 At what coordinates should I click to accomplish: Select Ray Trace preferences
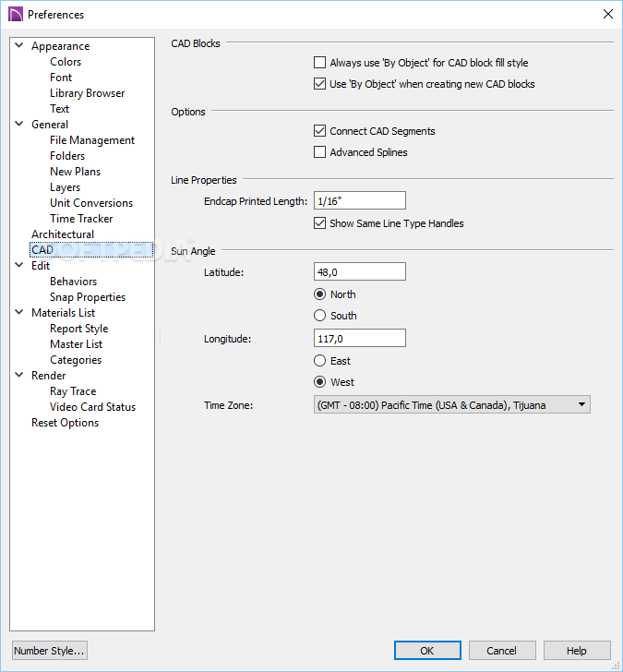click(x=73, y=391)
